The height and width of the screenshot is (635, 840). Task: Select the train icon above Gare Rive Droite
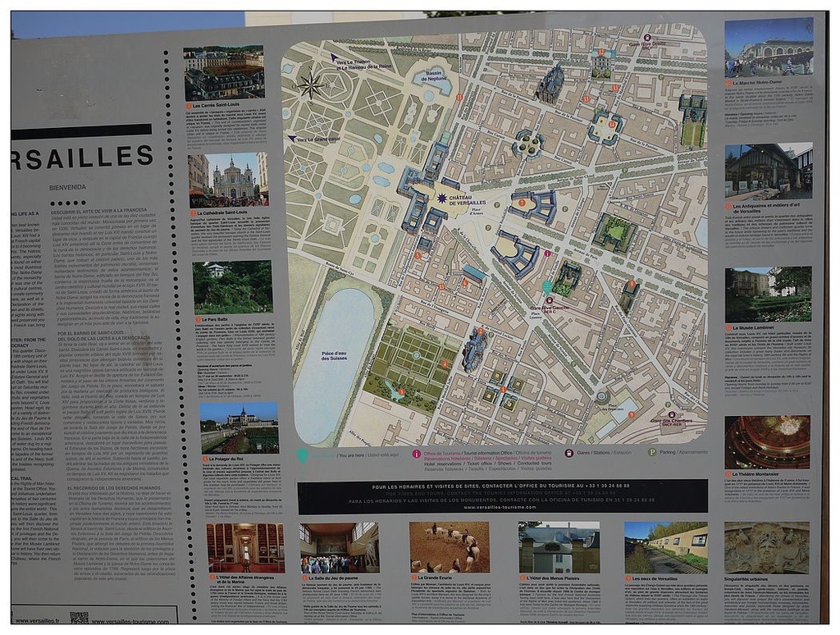click(x=648, y=38)
